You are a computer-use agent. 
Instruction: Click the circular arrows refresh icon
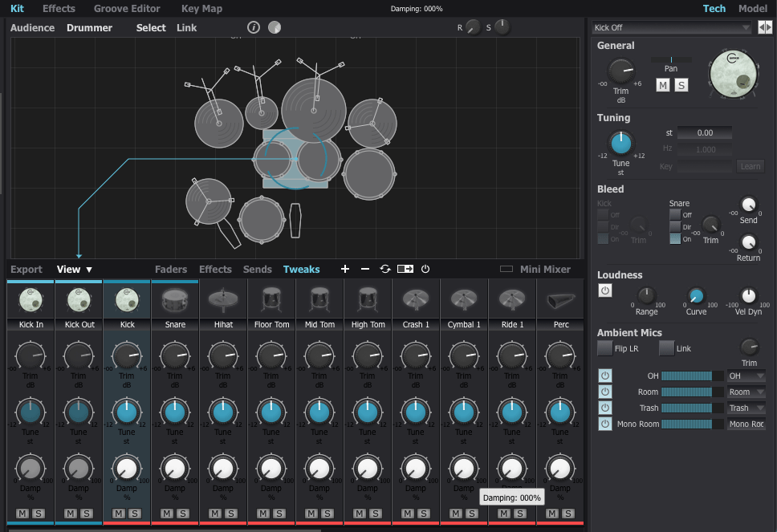coord(385,270)
